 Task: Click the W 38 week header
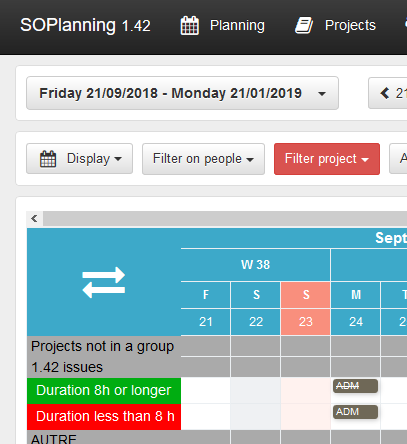coord(255,265)
